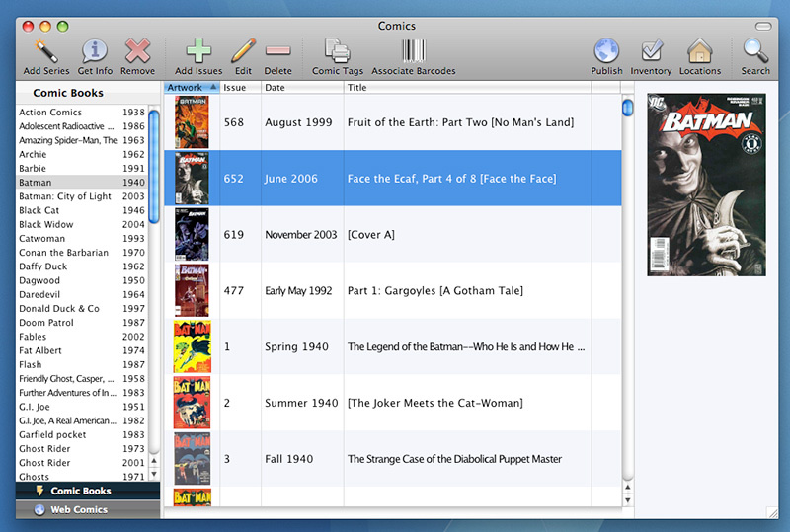The image size is (790, 532).
Task: Select the Comic Books sidebar tab
Action: tap(80, 491)
